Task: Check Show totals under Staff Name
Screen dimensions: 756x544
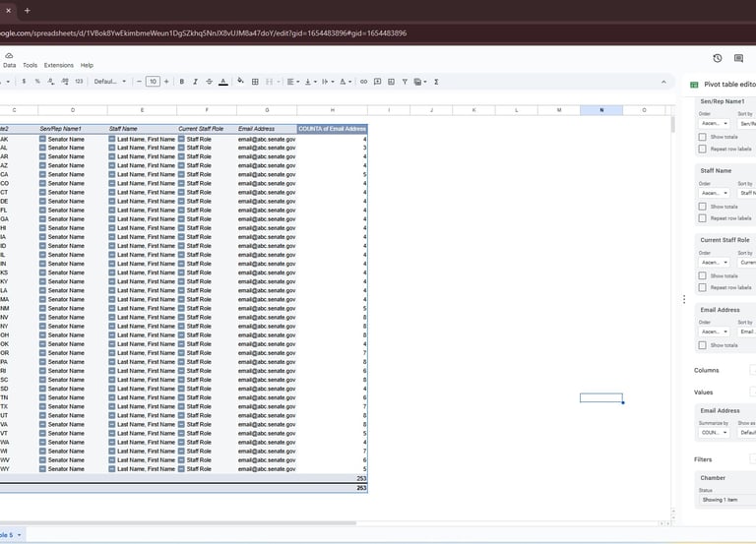Action: [703, 207]
